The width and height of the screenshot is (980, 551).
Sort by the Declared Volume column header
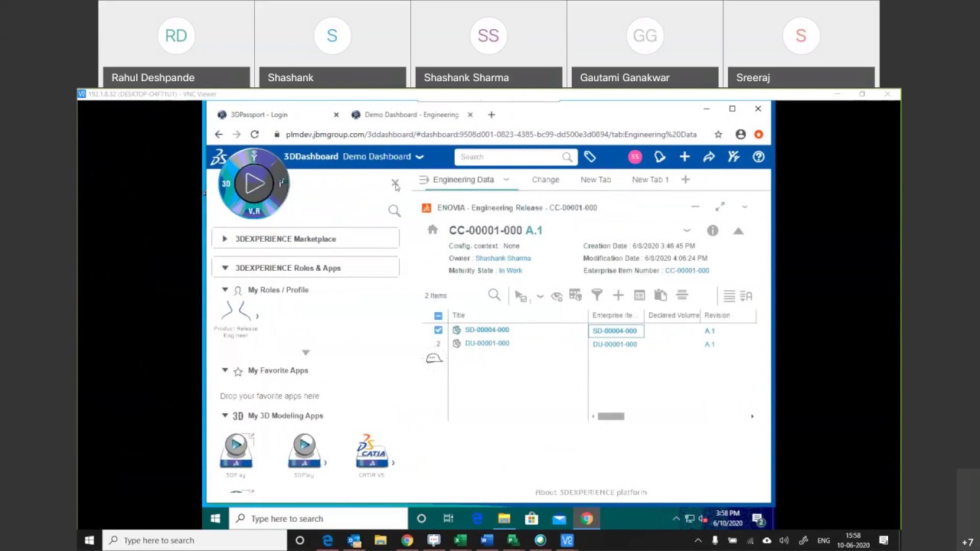674,315
